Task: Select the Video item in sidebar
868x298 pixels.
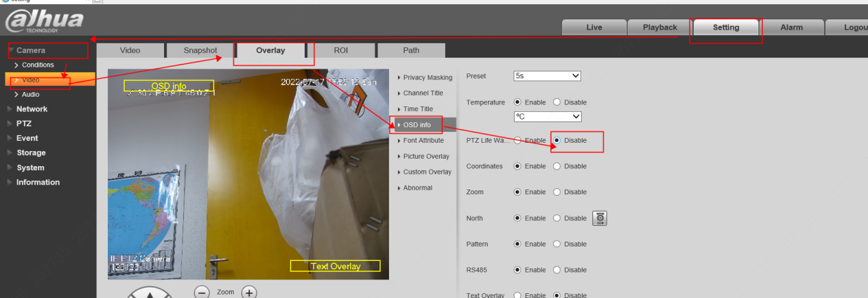Action: [51, 80]
